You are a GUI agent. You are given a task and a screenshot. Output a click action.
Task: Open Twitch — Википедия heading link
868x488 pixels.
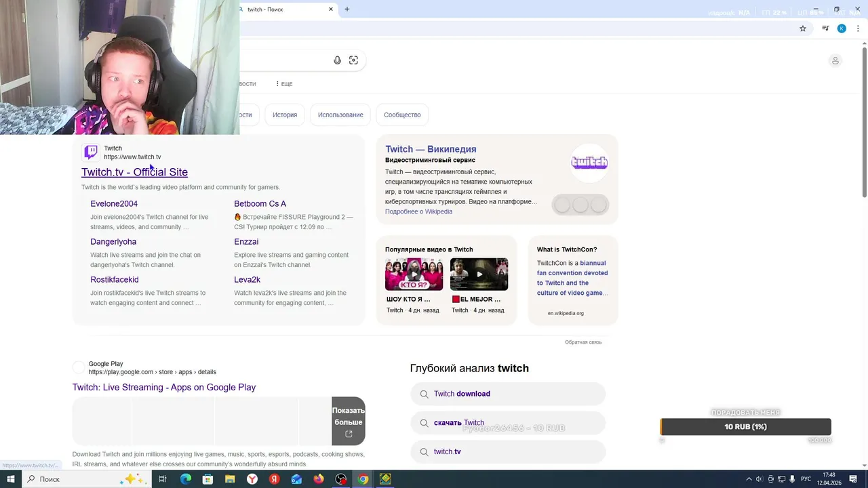point(431,149)
